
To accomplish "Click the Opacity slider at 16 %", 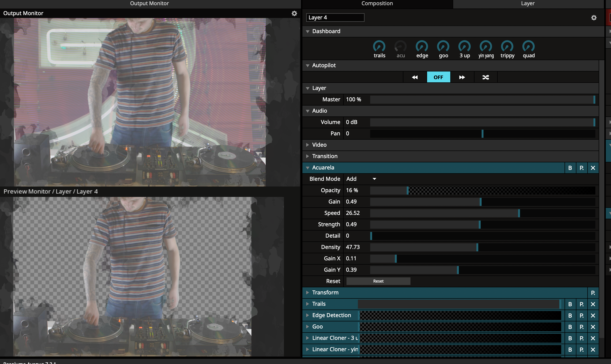I will pyautogui.click(x=407, y=190).
